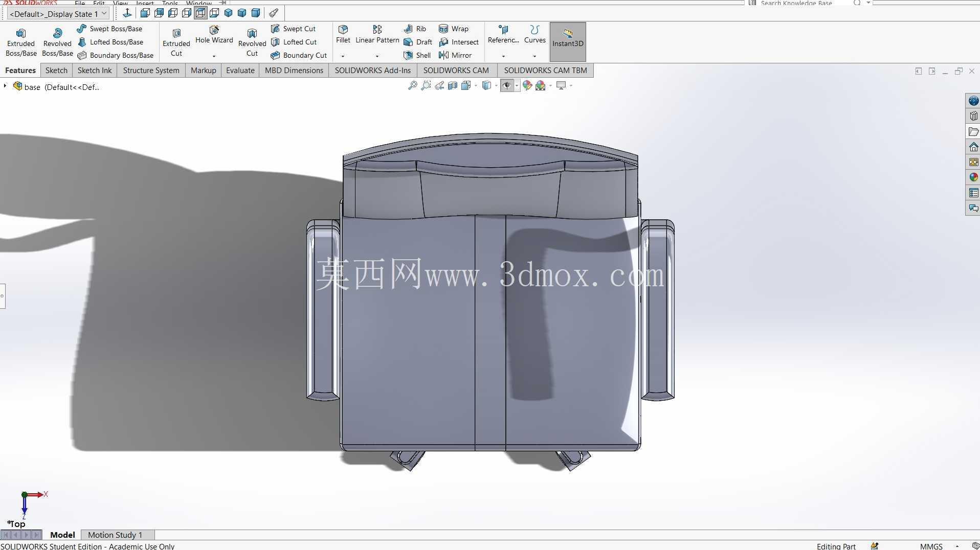980x550 pixels.
Task: Switch to Right standard view
Action: tap(187, 13)
